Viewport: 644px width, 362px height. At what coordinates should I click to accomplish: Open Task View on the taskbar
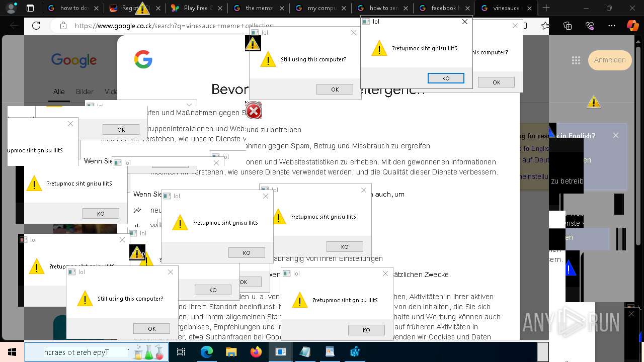[x=181, y=352]
